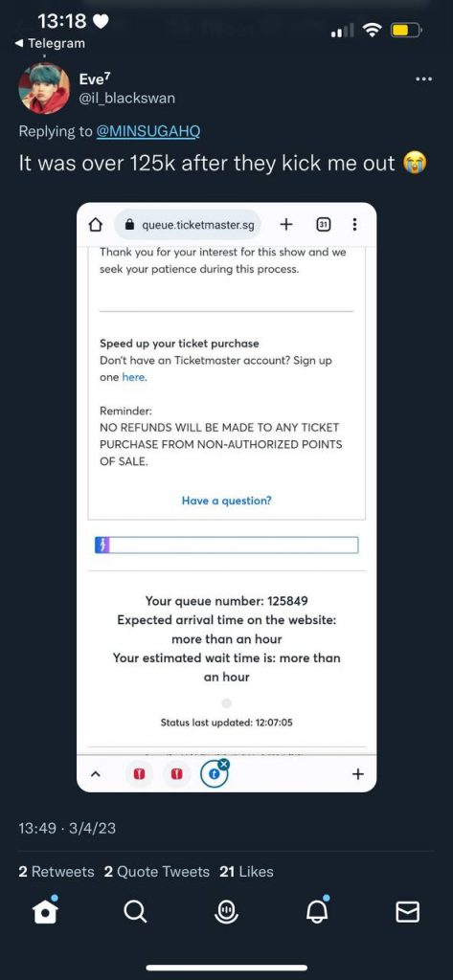Open browser vertical three-dot menu

354,224
